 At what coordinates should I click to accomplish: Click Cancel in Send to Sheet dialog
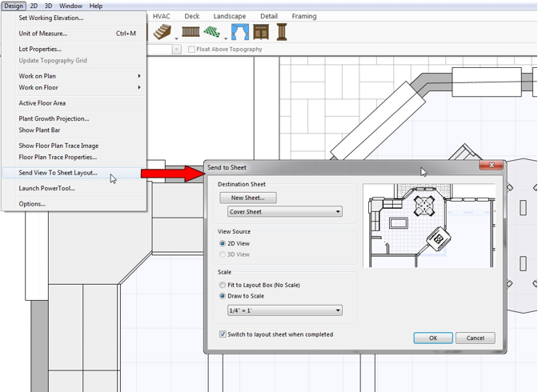(x=476, y=338)
